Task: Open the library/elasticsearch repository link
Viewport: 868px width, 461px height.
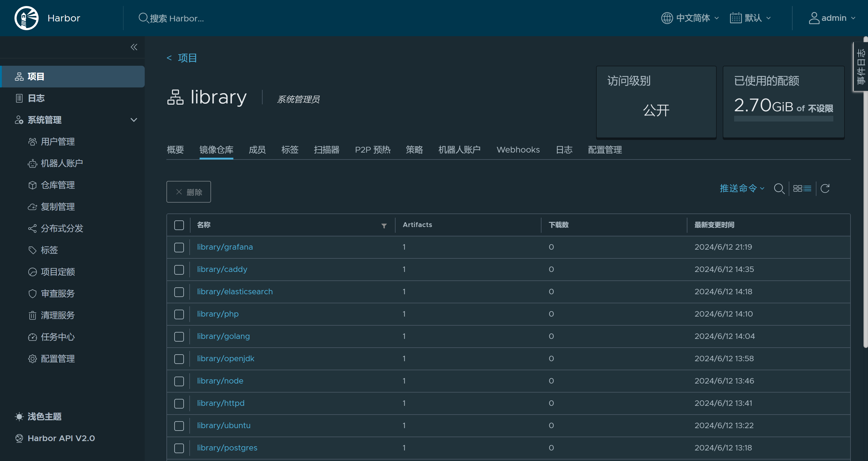Action: click(235, 292)
